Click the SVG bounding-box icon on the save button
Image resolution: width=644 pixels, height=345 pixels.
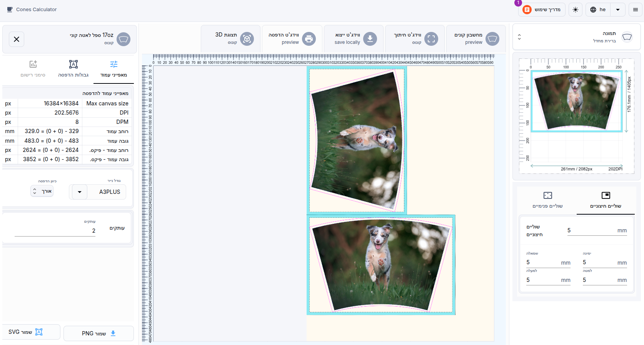pyautogui.click(x=39, y=332)
